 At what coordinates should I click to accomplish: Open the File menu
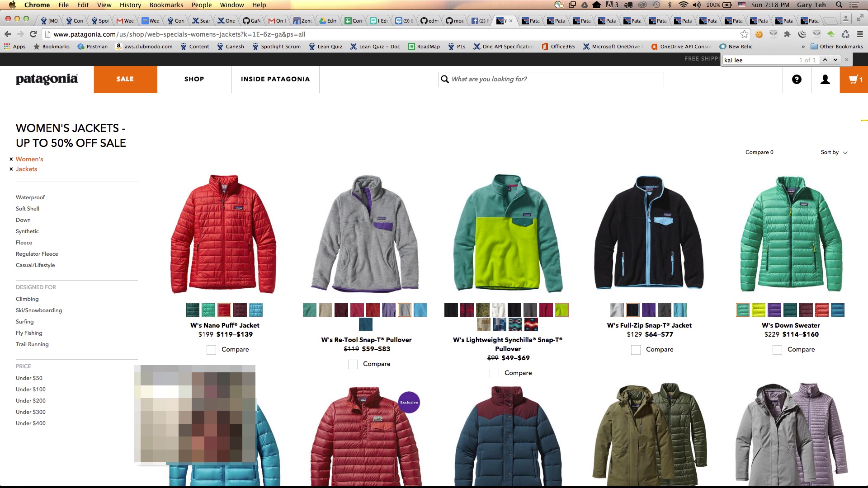[64, 5]
